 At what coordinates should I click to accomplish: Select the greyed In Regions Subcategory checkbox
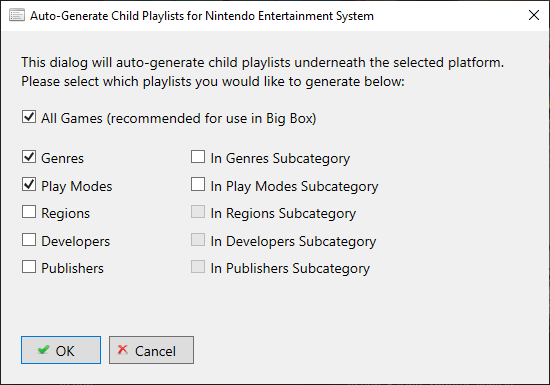[198, 212]
